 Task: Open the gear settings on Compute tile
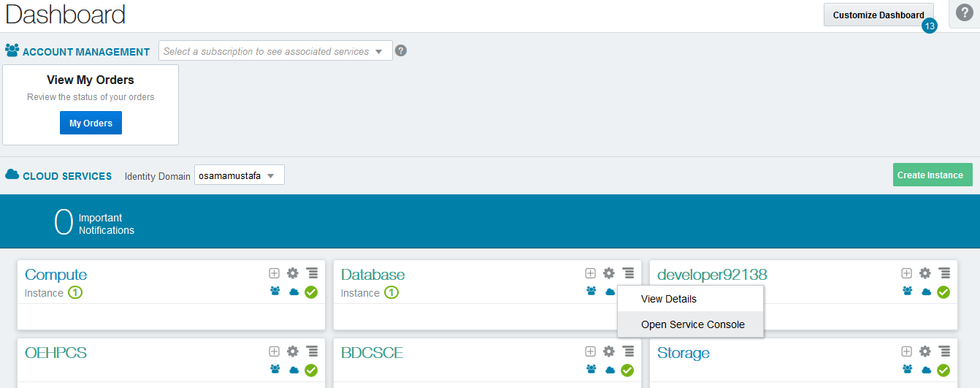click(293, 273)
